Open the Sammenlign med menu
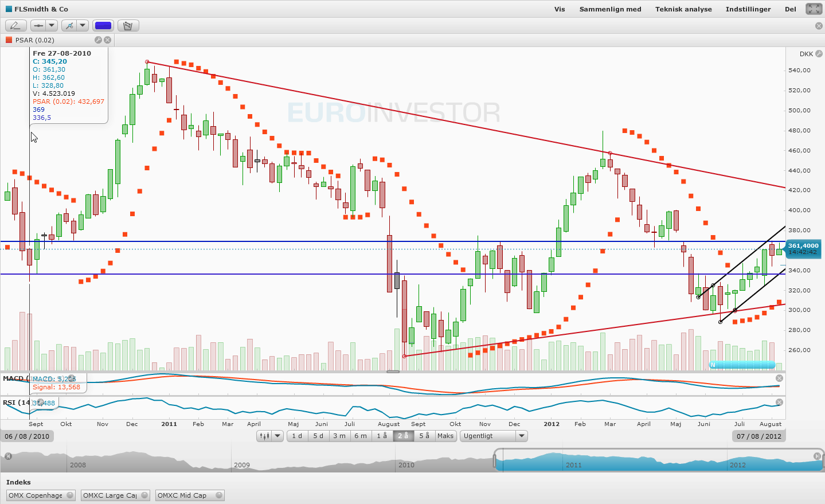This screenshot has width=825, height=504. [610, 9]
